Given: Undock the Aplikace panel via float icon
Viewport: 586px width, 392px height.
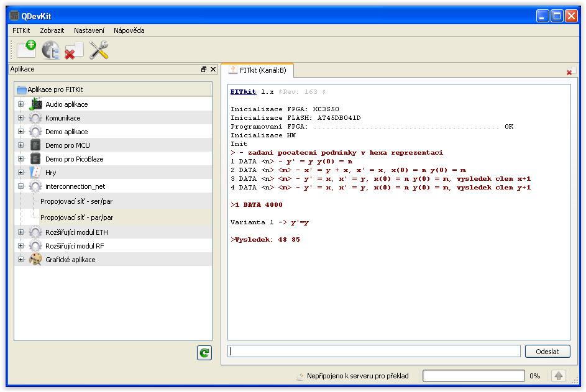Looking at the screenshot, I should tap(204, 69).
